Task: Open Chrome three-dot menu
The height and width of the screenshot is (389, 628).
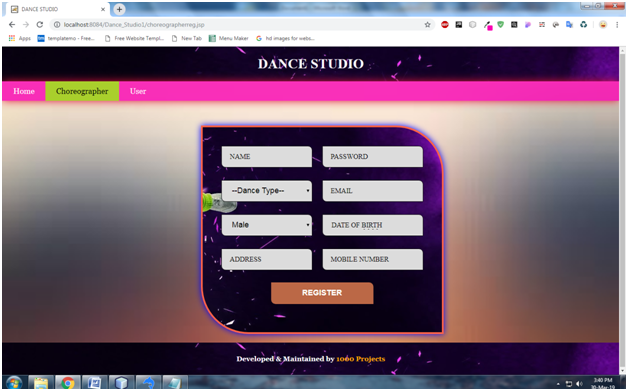Action: point(617,24)
